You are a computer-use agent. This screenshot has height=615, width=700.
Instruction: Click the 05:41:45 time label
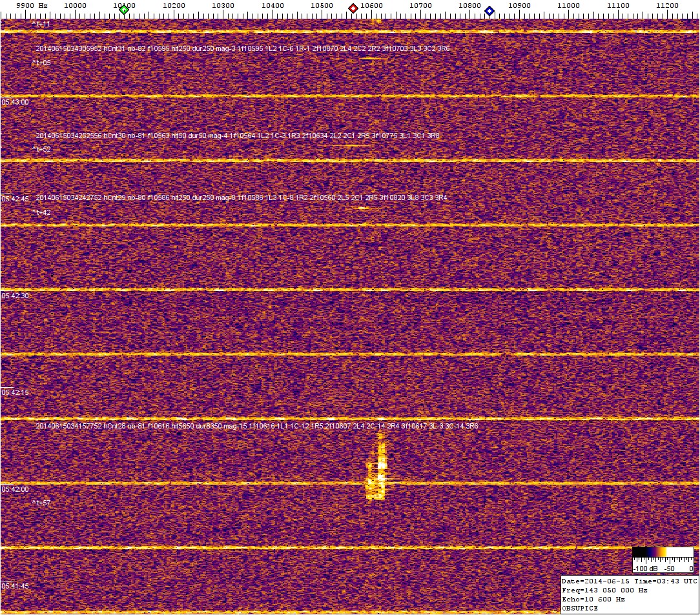pos(15,586)
